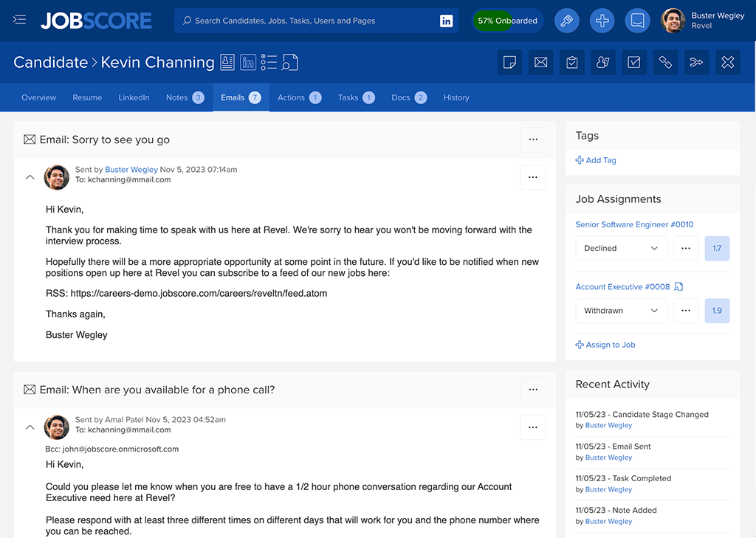Open the chat help icon in header
756x538 pixels.
pos(637,21)
